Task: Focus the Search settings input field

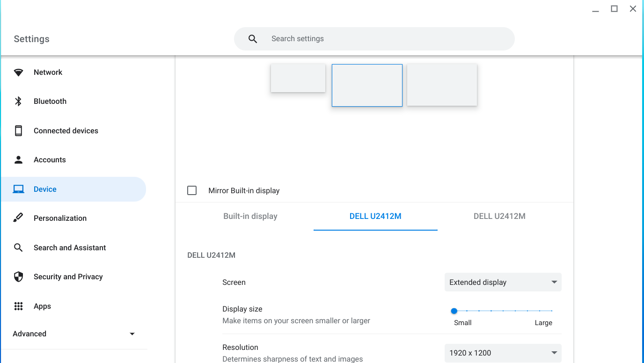Action: (x=374, y=39)
